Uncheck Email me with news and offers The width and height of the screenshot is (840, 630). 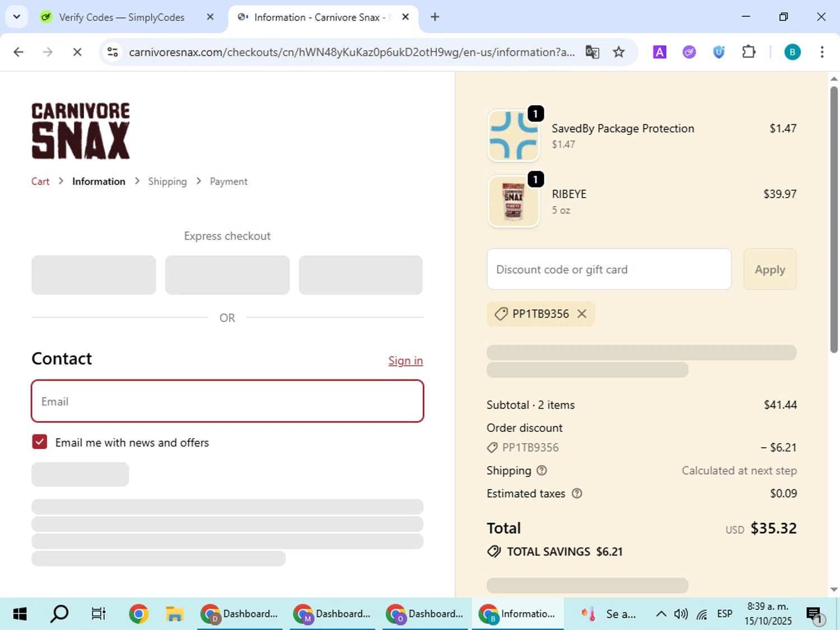click(x=39, y=442)
